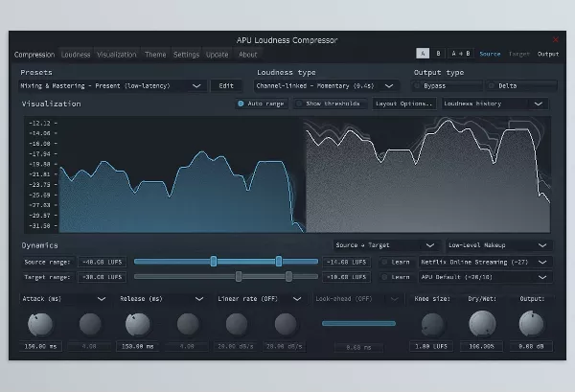
Task: Close the APU Loudness Compressor window
Action: coord(556,39)
